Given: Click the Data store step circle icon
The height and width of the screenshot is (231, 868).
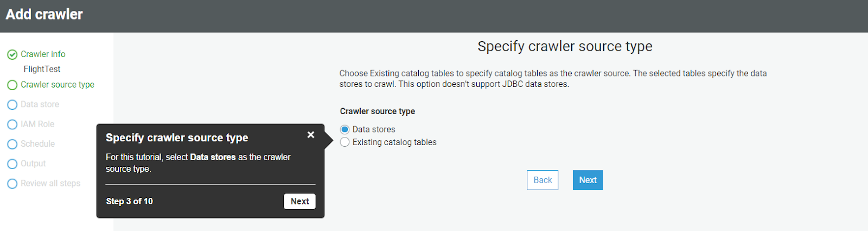Looking at the screenshot, I should coord(12,105).
